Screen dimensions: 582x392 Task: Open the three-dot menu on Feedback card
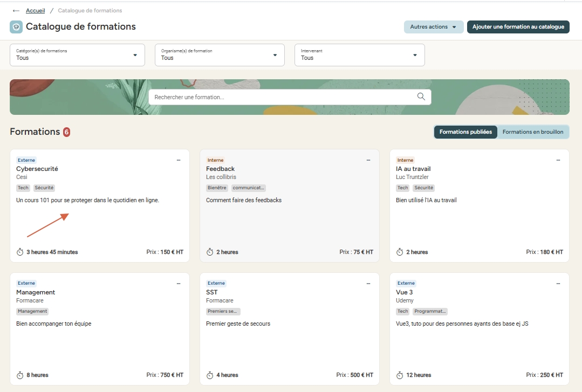click(x=368, y=160)
